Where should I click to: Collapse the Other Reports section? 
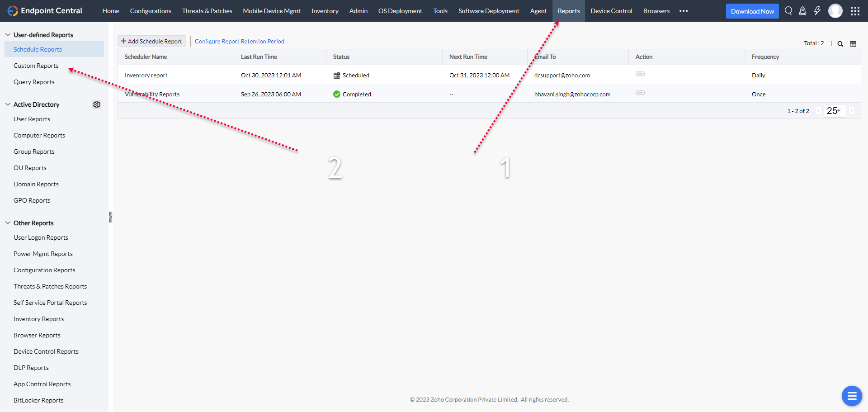(x=8, y=223)
